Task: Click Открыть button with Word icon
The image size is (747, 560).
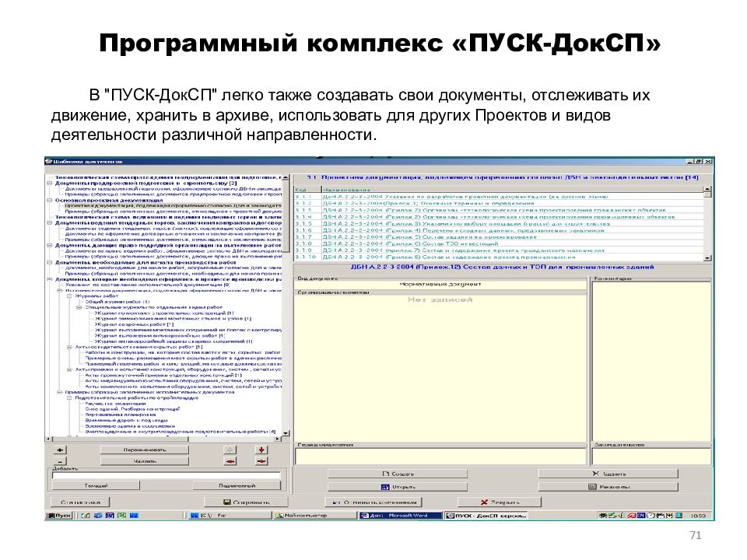Action: [398, 487]
